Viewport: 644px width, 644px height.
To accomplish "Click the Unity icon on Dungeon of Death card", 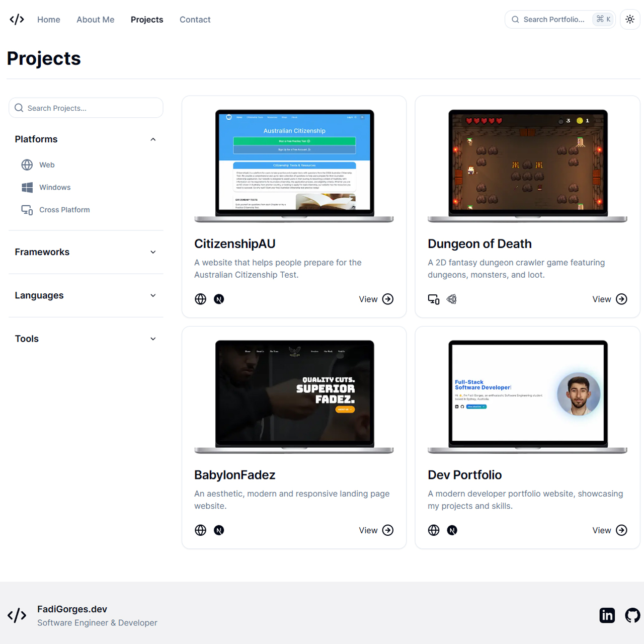I will point(452,299).
